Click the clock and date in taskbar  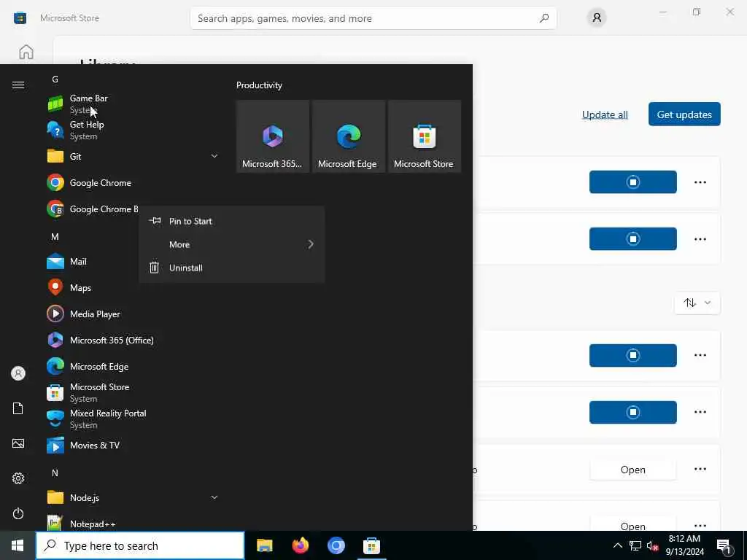click(684, 545)
